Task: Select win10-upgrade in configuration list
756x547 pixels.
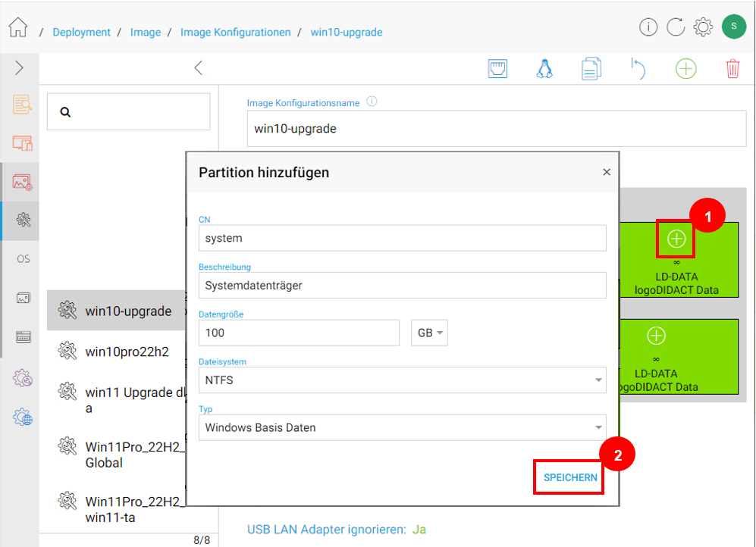Action: click(x=116, y=311)
